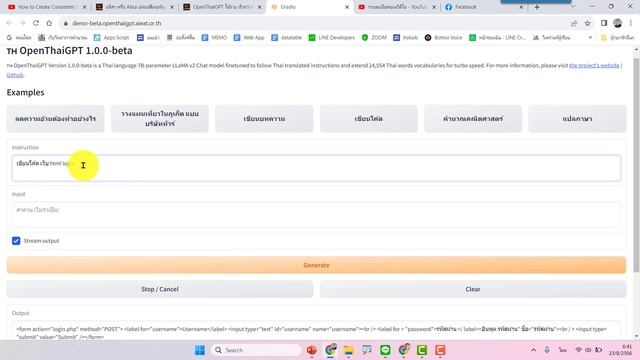Choose the fourth example button

tap(369, 119)
